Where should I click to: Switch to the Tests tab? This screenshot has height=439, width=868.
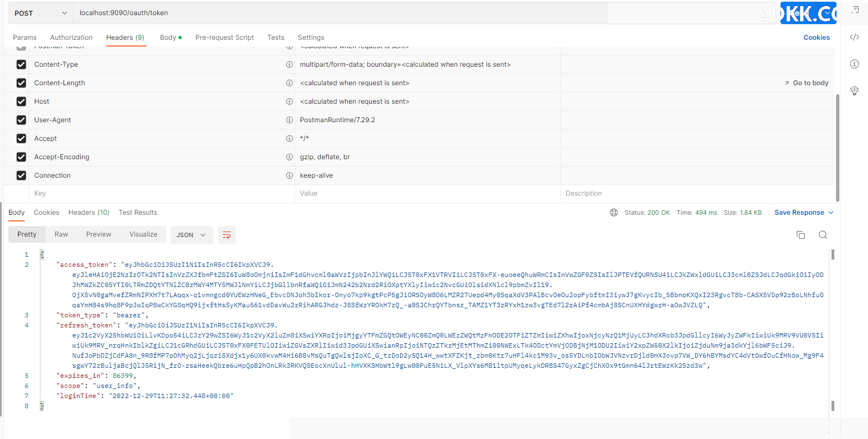click(275, 38)
